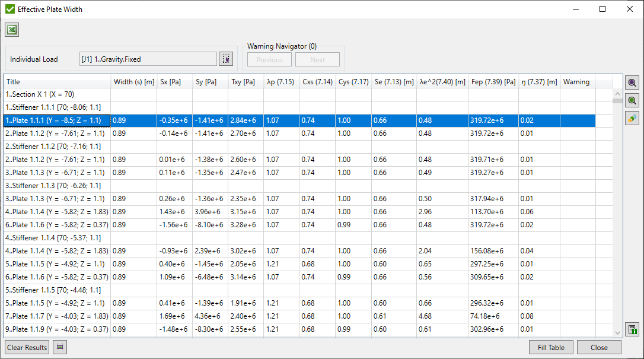Select the 1..Section X 1 row
This screenshot has width=644, height=359.
point(56,94)
